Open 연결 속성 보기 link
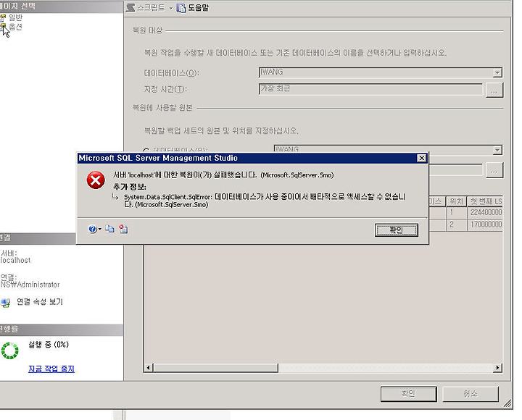Screen dimensions: 522x420 40,302
